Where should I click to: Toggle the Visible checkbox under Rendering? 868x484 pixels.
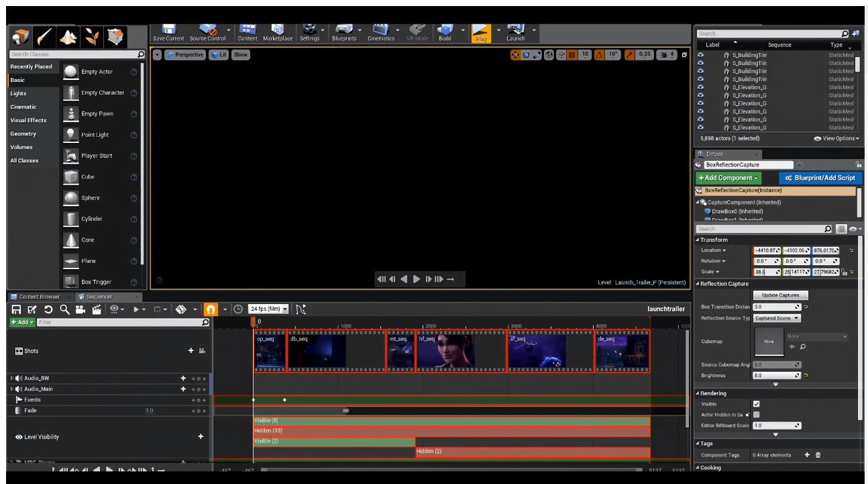(x=757, y=404)
